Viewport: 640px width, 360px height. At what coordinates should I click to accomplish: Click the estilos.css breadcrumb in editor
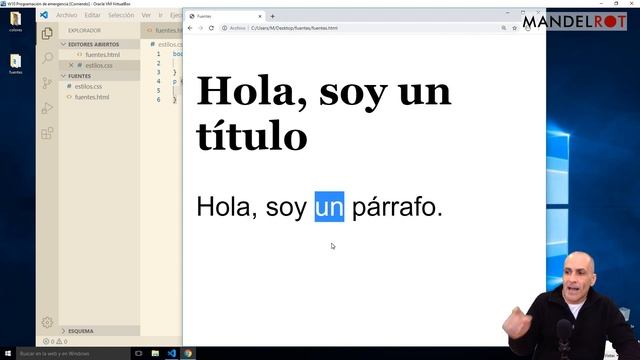pos(167,44)
